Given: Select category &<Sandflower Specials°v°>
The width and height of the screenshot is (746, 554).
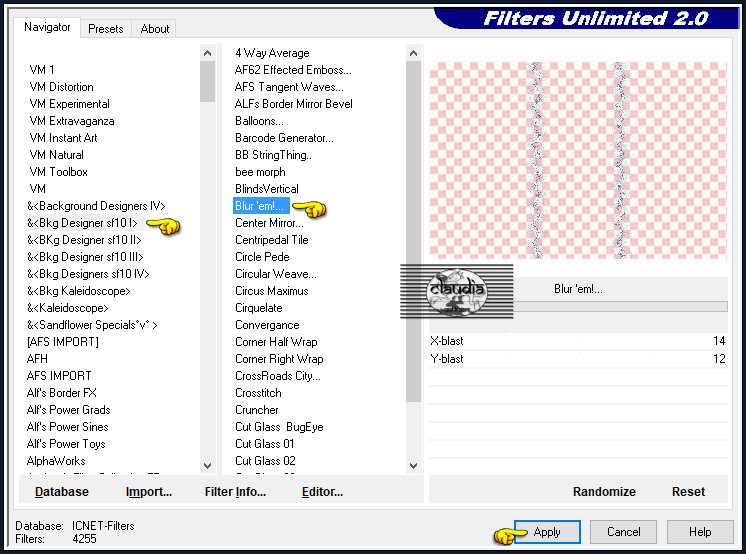Looking at the screenshot, I should (x=92, y=325).
